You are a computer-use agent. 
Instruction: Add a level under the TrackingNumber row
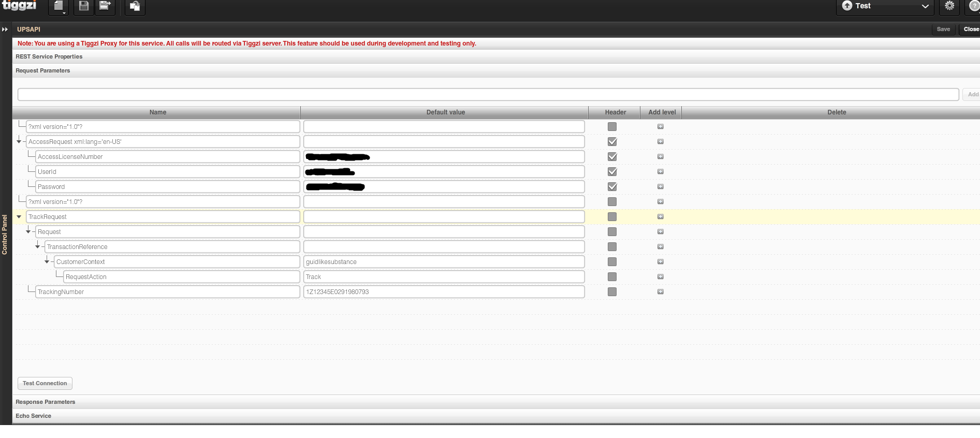click(661, 292)
